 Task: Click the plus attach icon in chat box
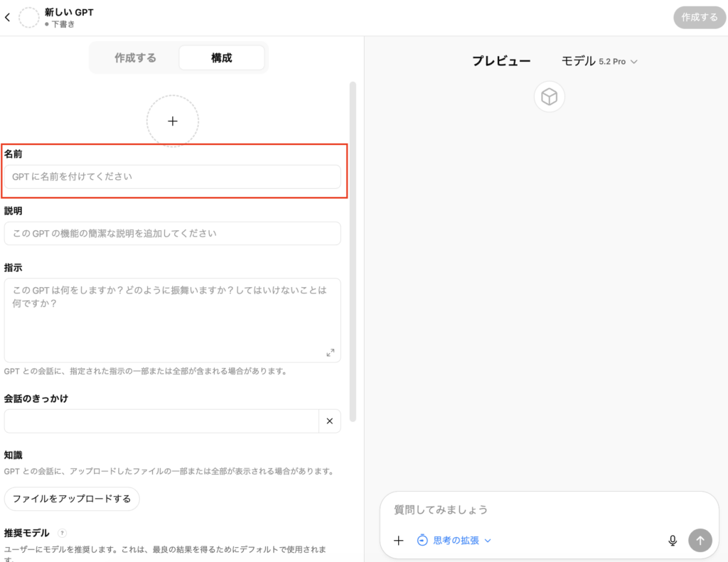[x=399, y=541]
